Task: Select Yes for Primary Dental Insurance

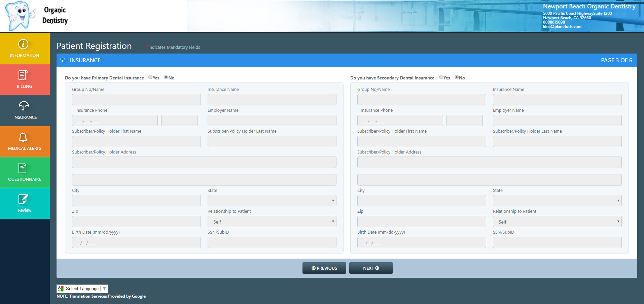Action: coord(150,77)
